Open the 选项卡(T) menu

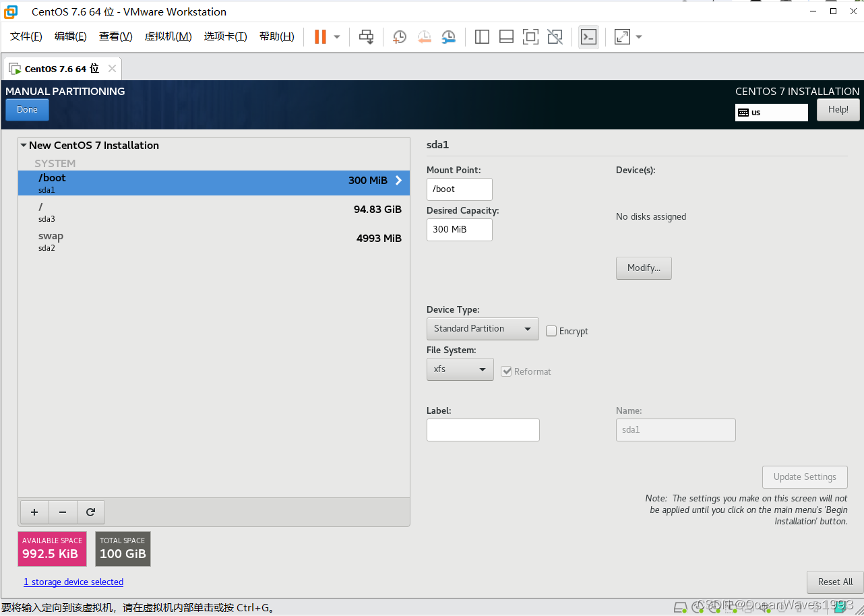click(226, 36)
